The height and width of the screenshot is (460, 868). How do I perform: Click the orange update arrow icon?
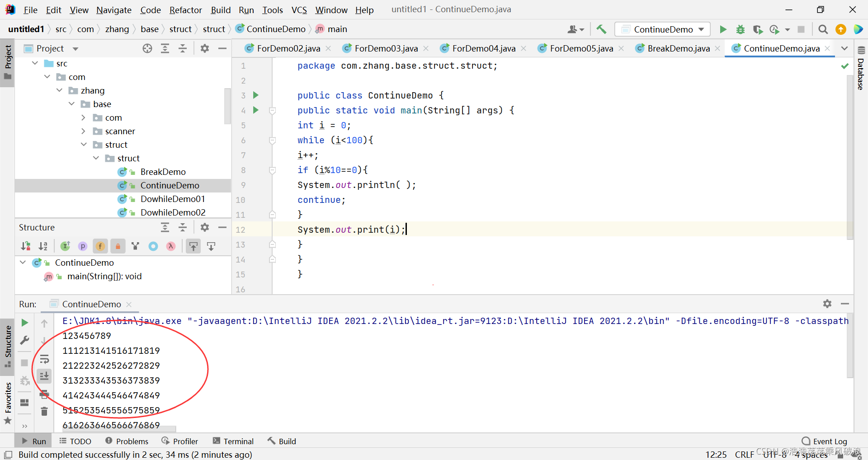tap(841, 29)
